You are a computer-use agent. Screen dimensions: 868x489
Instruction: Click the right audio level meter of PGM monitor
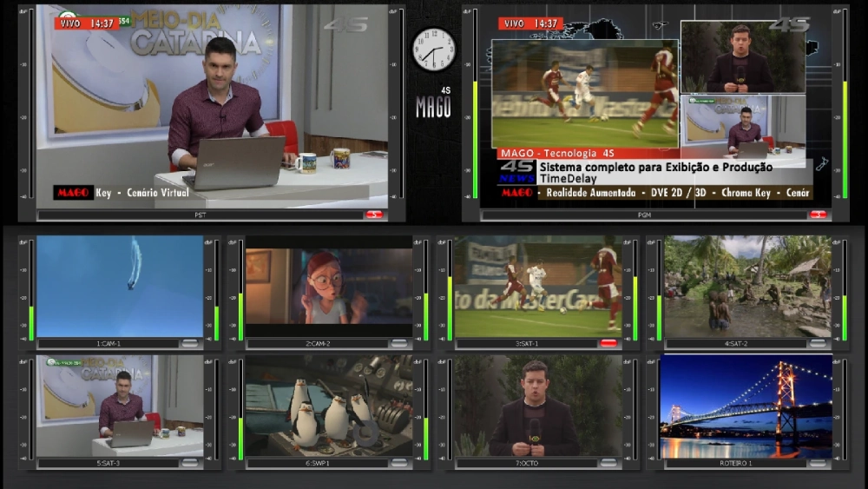(x=845, y=104)
